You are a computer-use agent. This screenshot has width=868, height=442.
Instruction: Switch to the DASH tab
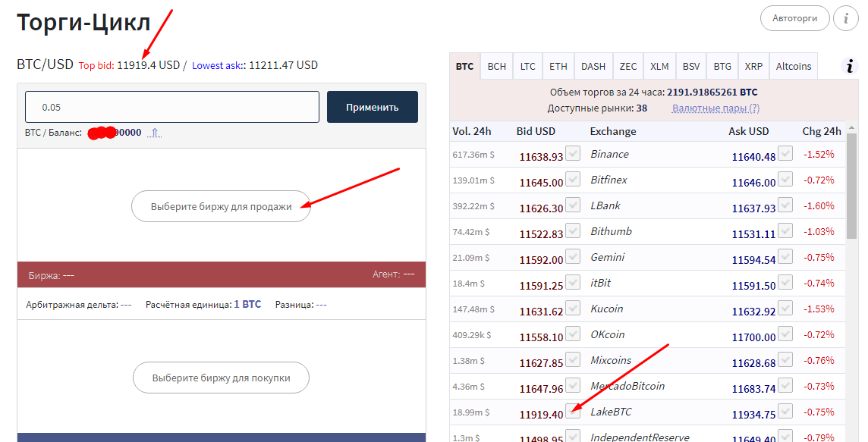(593, 67)
